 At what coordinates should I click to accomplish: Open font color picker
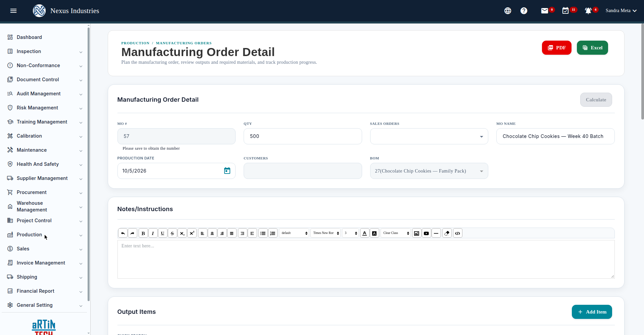tap(365, 233)
